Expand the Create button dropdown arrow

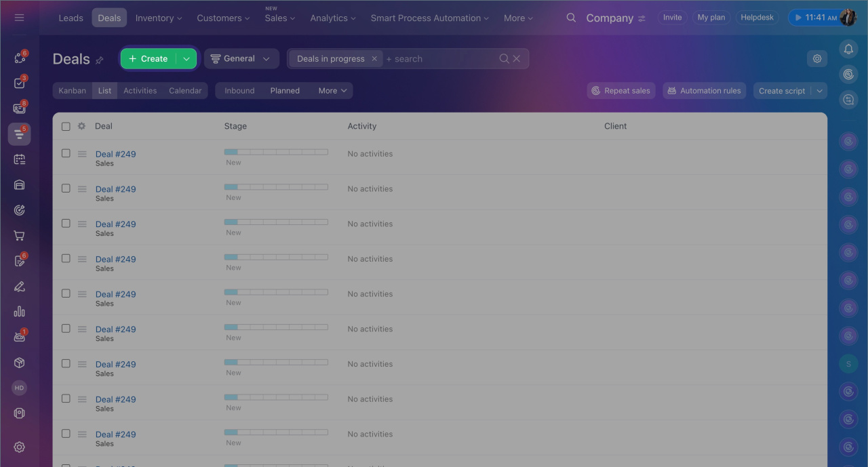(x=186, y=59)
